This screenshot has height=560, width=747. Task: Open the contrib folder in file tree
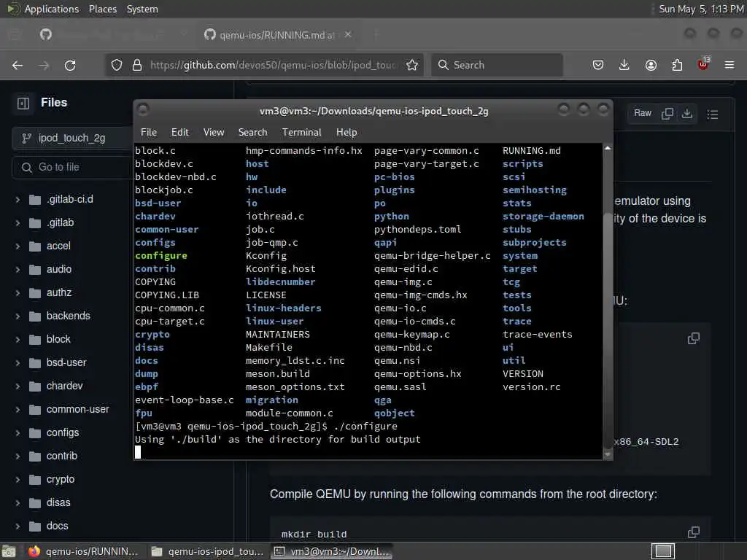[x=61, y=456]
